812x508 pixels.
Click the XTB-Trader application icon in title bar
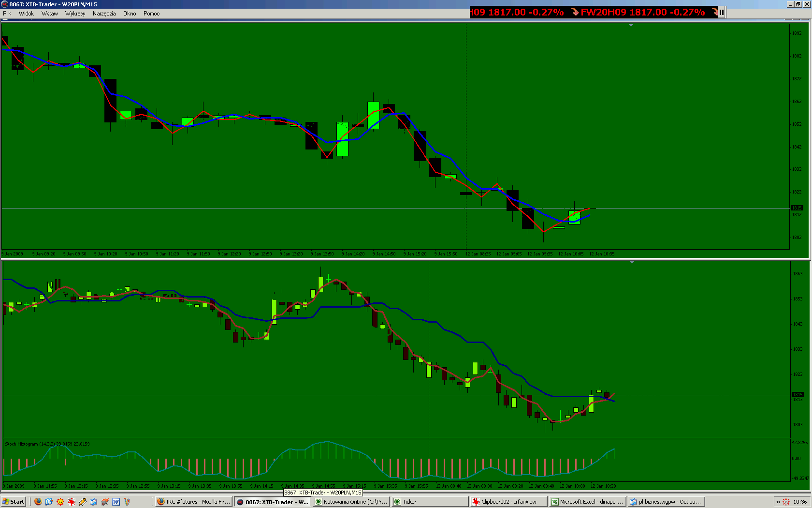coord(4,4)
